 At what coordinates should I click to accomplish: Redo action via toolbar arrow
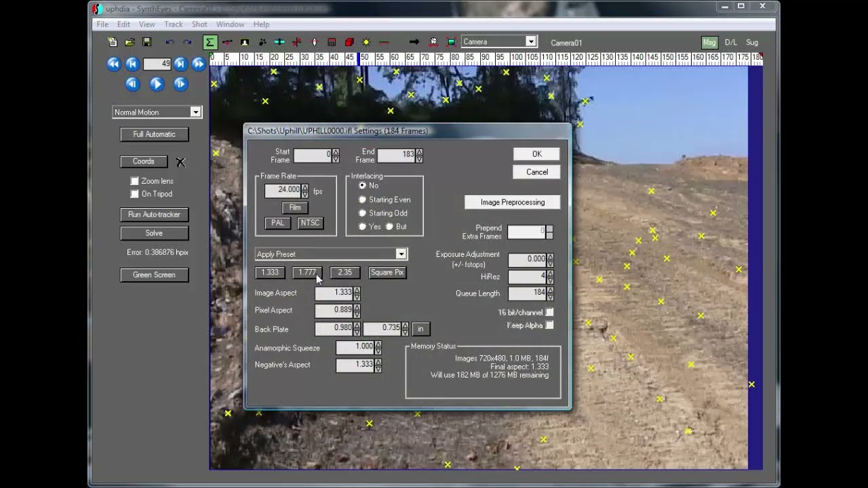[186, 42]
